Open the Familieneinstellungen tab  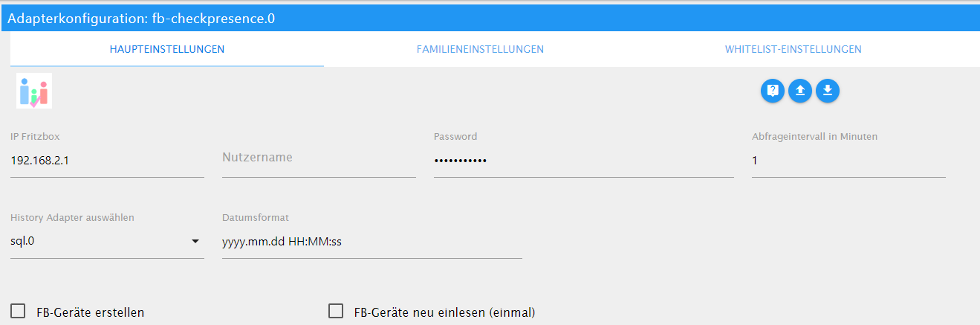[480, 50]
